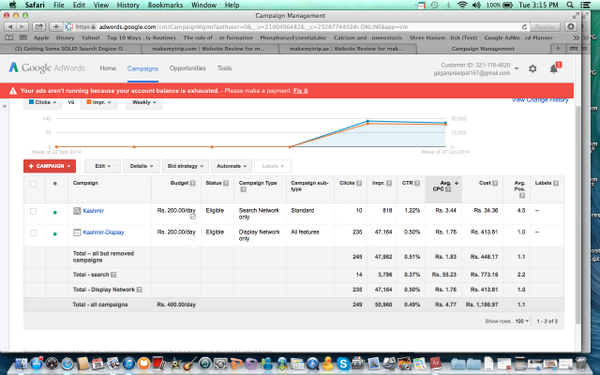Viewport: 600px width, 375px height.
Task: Click the Google AdWords logo
Action: coord(46,68)
